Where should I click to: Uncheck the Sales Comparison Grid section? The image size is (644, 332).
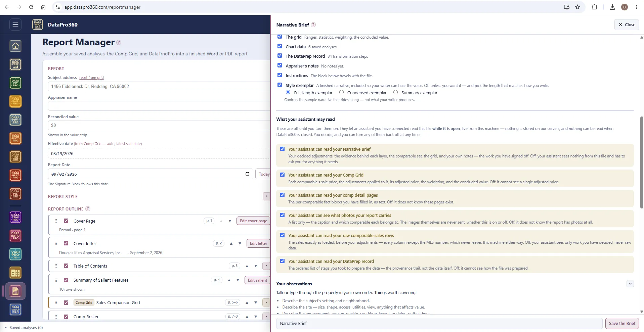click(66, 302)
